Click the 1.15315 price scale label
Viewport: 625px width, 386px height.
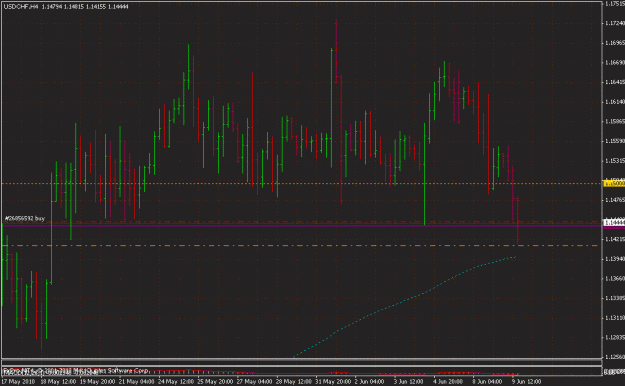pyautogui.click(x=615, y=160)
